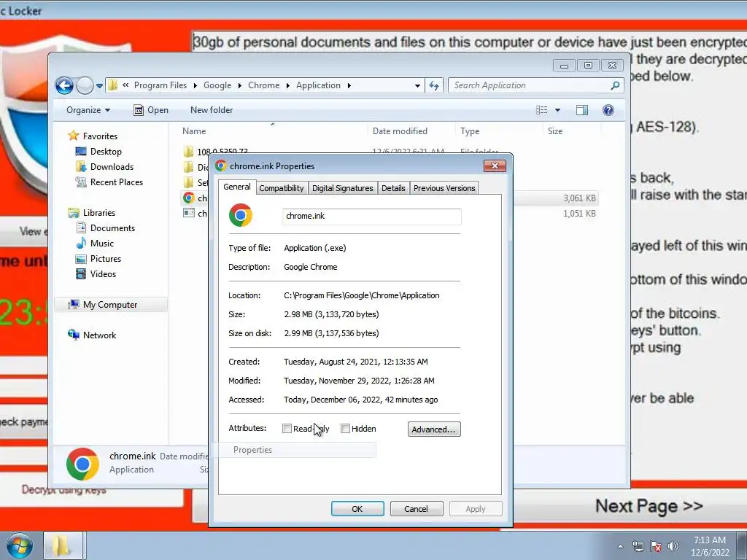Select the Program Files breadcrumb
The image size is (747, 560).
[160, 85]
